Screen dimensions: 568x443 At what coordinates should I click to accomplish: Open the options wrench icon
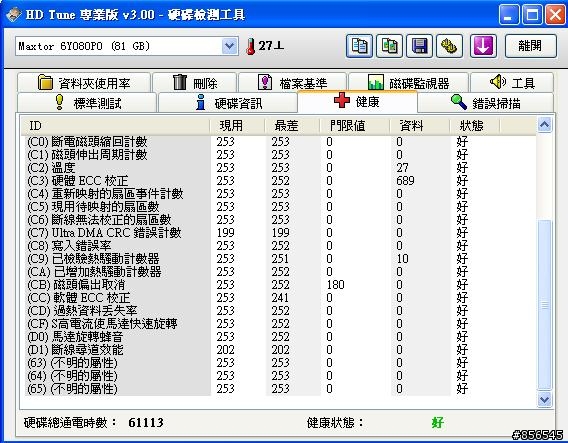449,46
